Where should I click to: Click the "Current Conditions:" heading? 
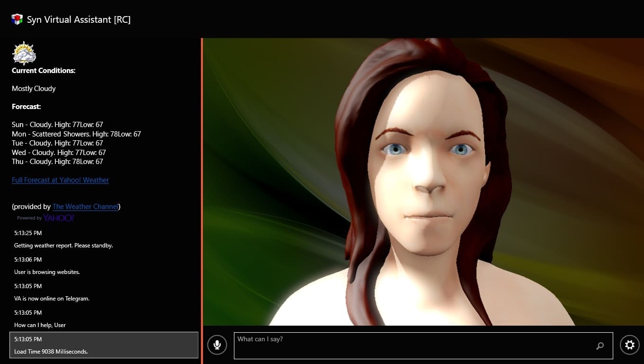44,71
